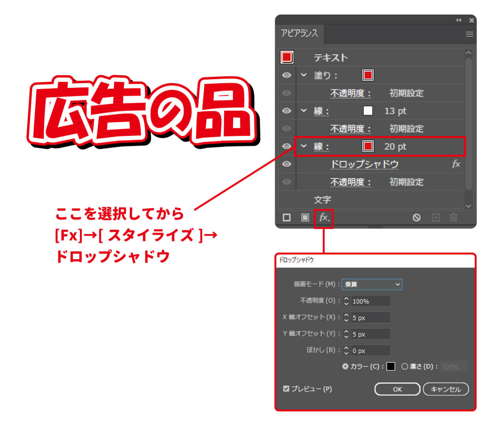Open the Fx effects menu at panel bottom

click(323, 218)
